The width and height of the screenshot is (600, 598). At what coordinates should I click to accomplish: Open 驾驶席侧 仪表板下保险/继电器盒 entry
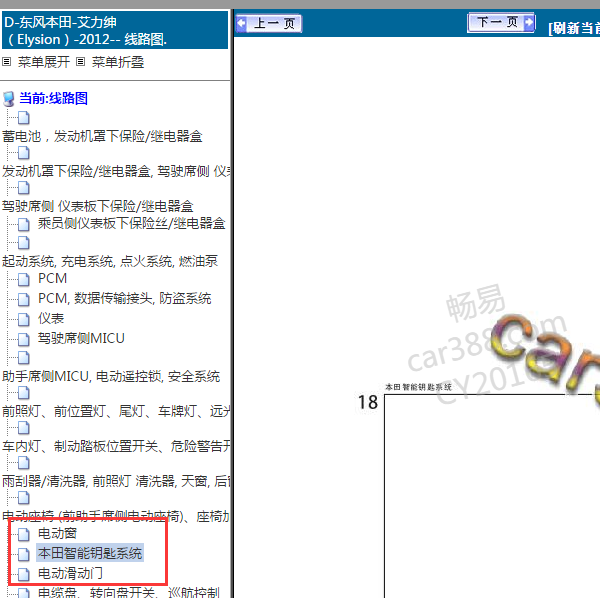98,206
